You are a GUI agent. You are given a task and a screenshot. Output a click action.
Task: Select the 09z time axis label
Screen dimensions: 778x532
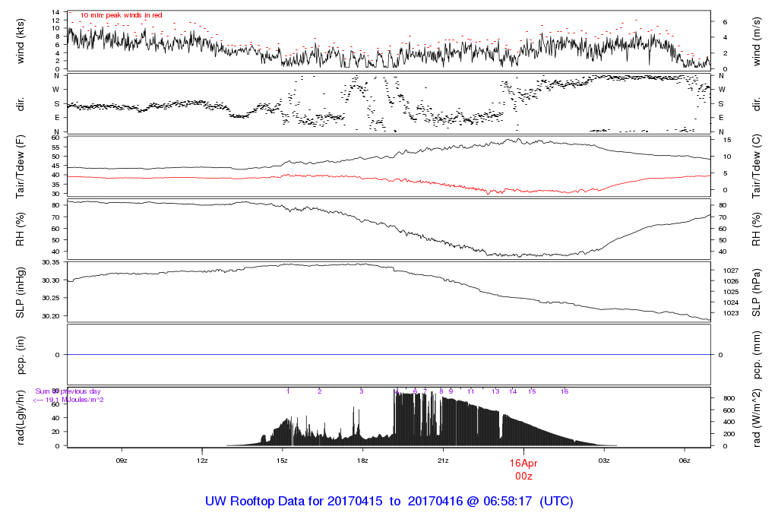point(122,461)
